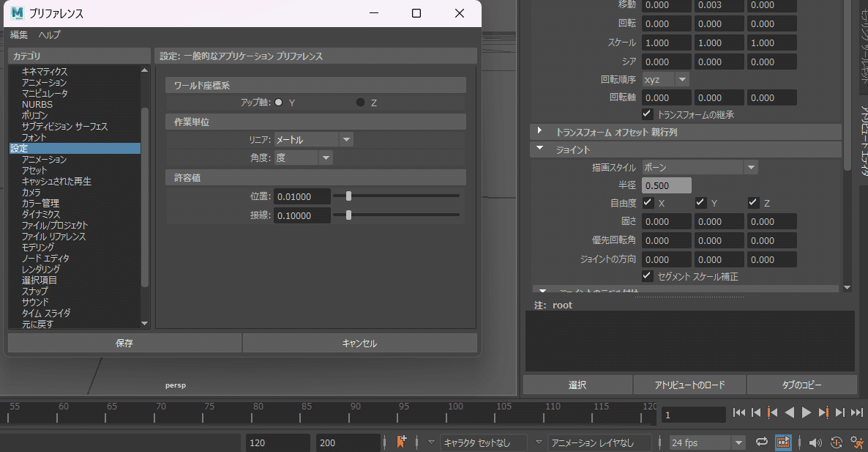Click the 保存 button
Screen dimensions: 868x452
point(124,343)
